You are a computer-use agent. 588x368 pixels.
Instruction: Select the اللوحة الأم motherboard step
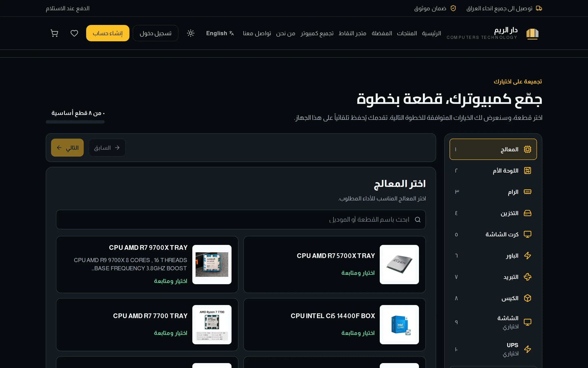click(x=493, y=171)
